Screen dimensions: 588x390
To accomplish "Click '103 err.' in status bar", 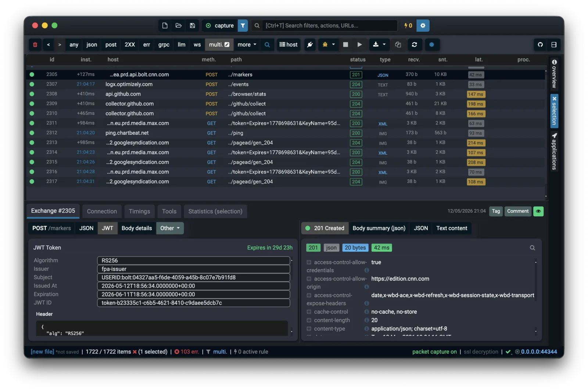I will pos(187,352).
